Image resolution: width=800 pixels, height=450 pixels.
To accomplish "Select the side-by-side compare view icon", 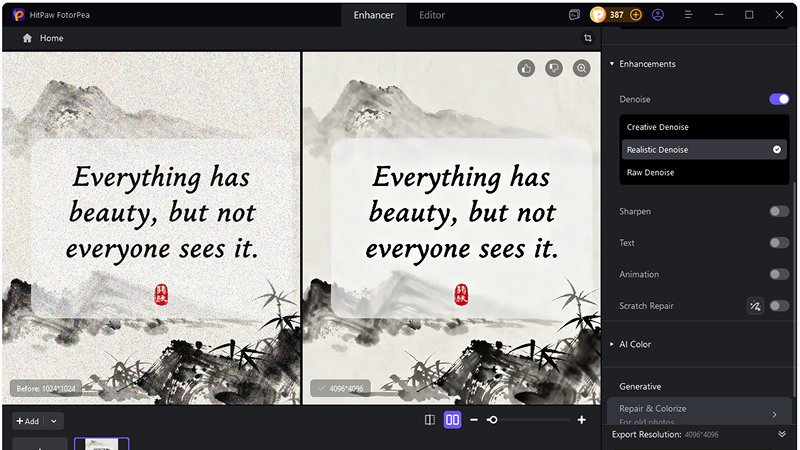I will coord(452,420).
